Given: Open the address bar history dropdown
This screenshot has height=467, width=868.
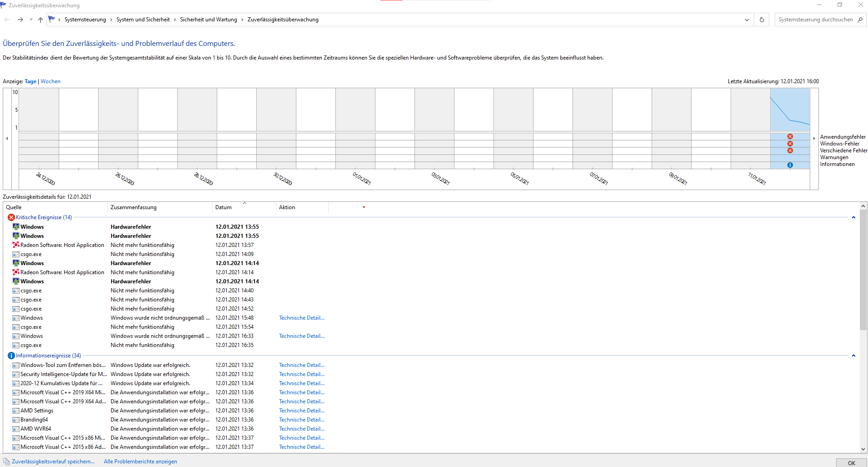Looking at the screenshot, I should click(746, 20).
